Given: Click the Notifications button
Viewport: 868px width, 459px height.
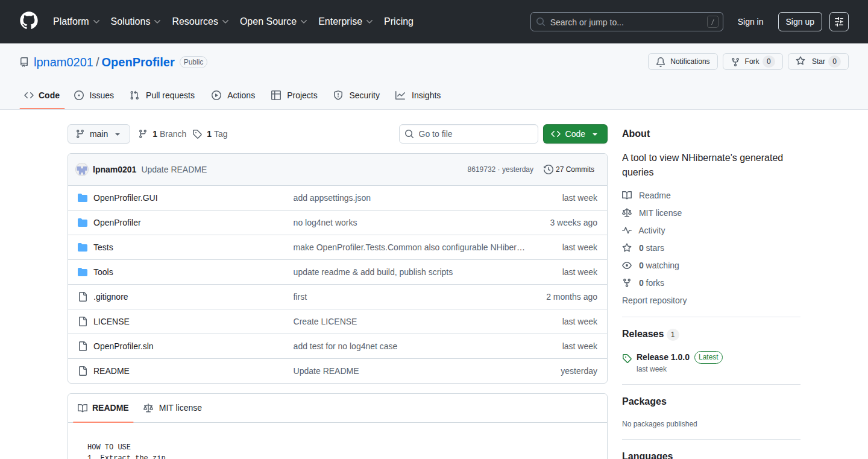Looking at the screenshot, I should 683,62.
